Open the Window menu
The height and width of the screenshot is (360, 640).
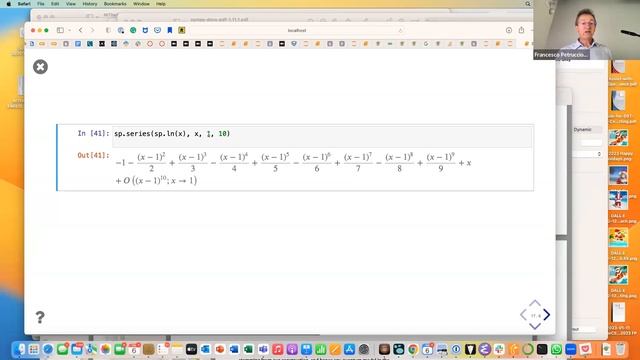coord(141,4)
